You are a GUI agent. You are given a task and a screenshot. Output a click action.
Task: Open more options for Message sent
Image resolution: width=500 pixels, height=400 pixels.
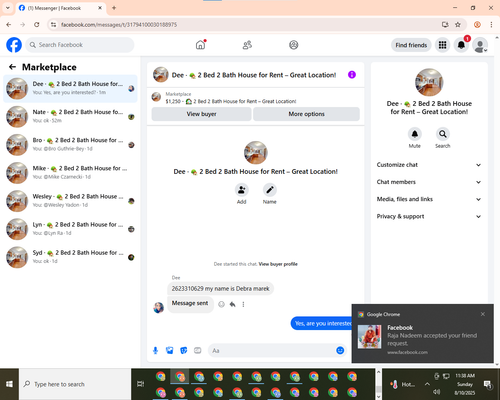243,304
